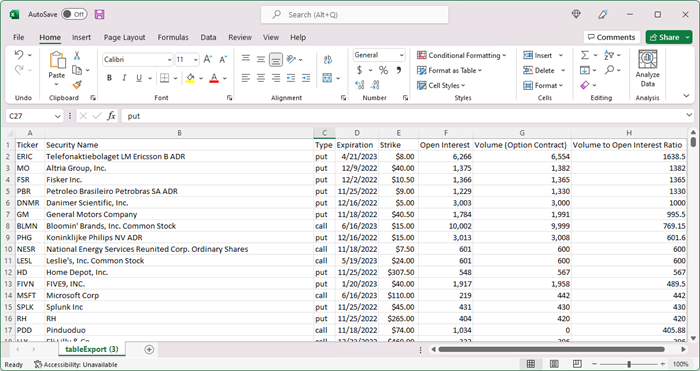Click the Format Painter brush icon

point(77,84)
